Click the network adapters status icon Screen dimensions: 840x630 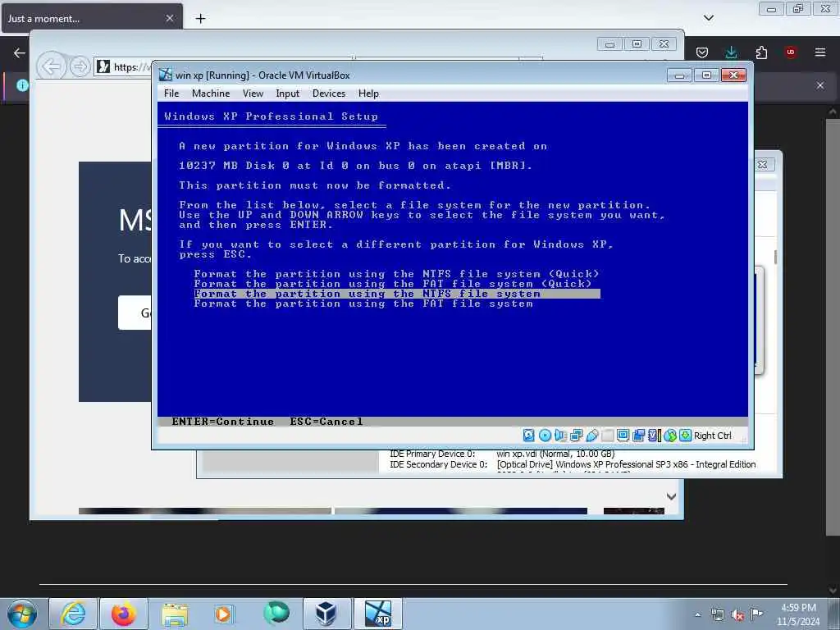576,436
